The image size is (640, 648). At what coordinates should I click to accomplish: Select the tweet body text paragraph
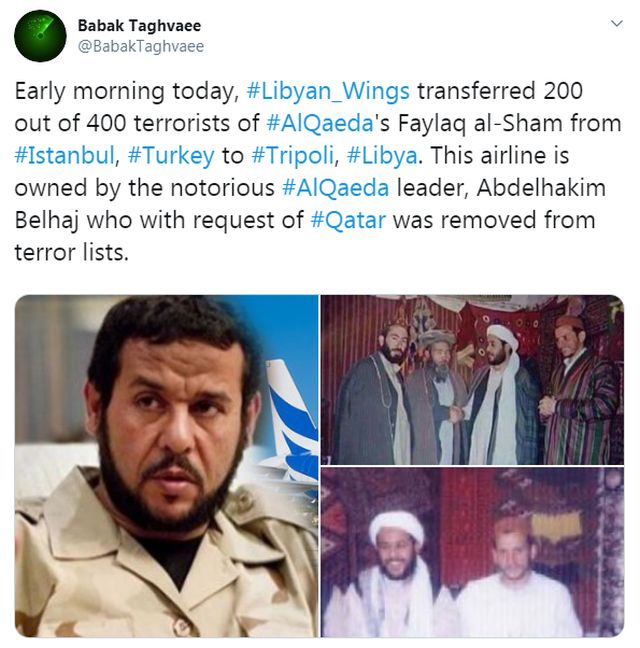point(318,172)
